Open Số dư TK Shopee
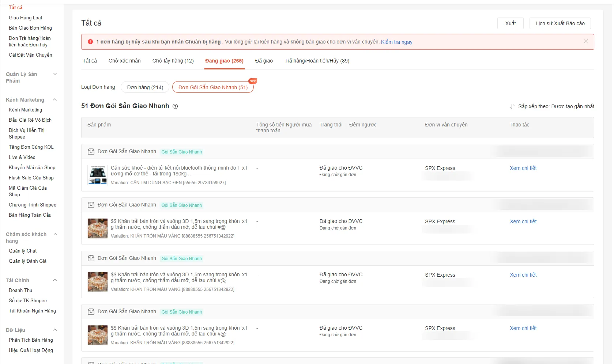The width and height of the screenshot is (614, 364). click(28, 300)
